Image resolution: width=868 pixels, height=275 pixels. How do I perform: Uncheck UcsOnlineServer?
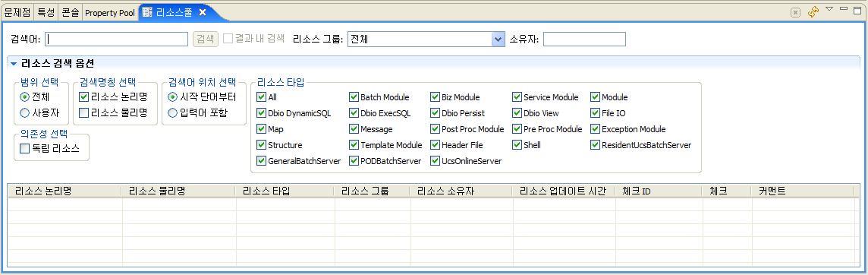click(x=435, y=161)
